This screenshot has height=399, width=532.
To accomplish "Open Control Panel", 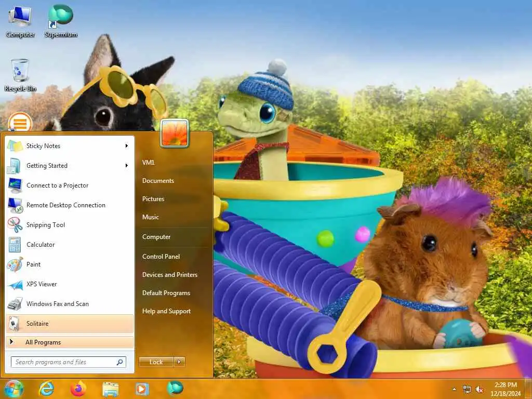I will 161,257.
